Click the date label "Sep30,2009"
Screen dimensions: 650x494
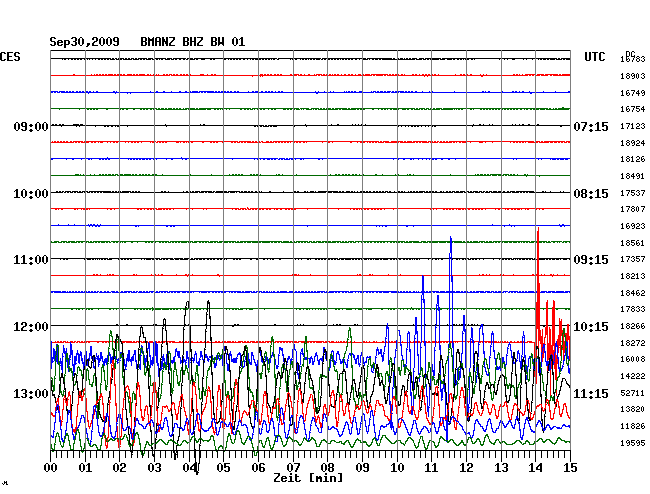85,42
